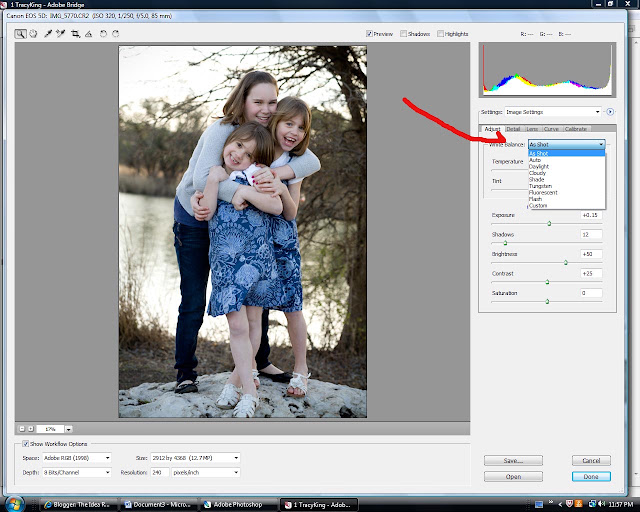Select the Crop tool
This screenshot has width=640, height=512.
tap(75, 34)
